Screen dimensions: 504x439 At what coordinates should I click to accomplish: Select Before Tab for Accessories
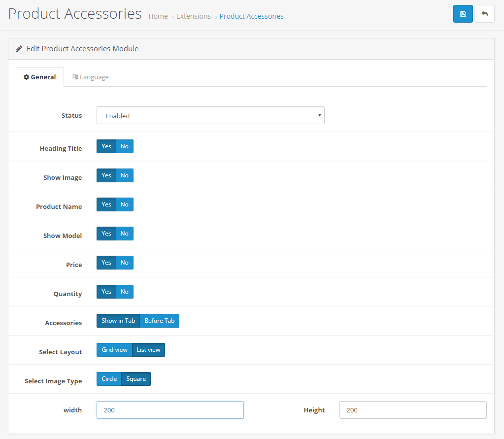coord(159,321)
